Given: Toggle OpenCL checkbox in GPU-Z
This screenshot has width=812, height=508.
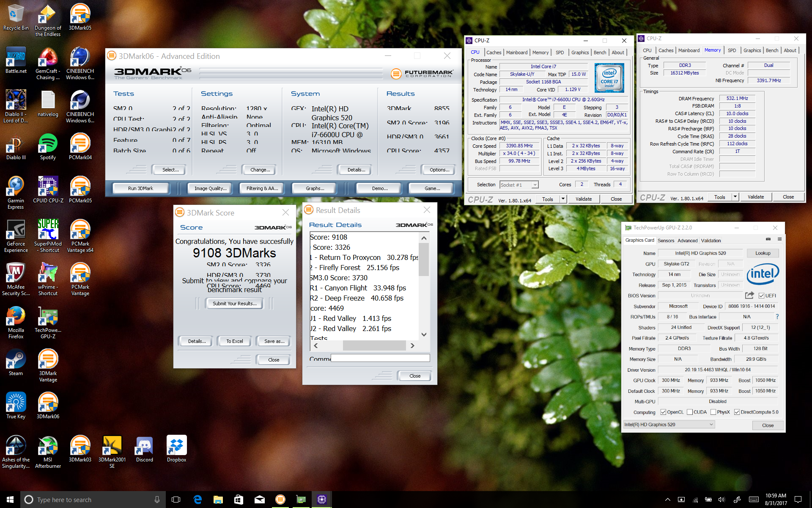Looking at the screenshot, I should click(x=663, y=412).
